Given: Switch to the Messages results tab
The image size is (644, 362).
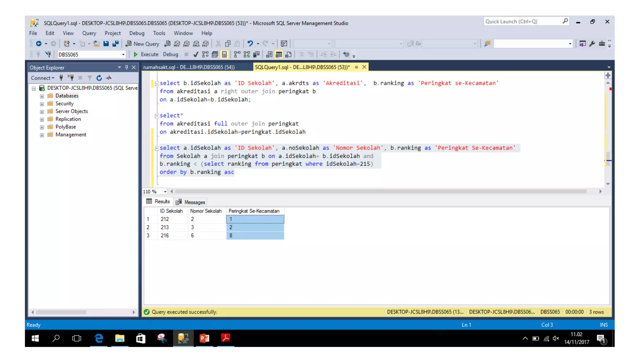Looking at the screenshot, I should (191, 202).
